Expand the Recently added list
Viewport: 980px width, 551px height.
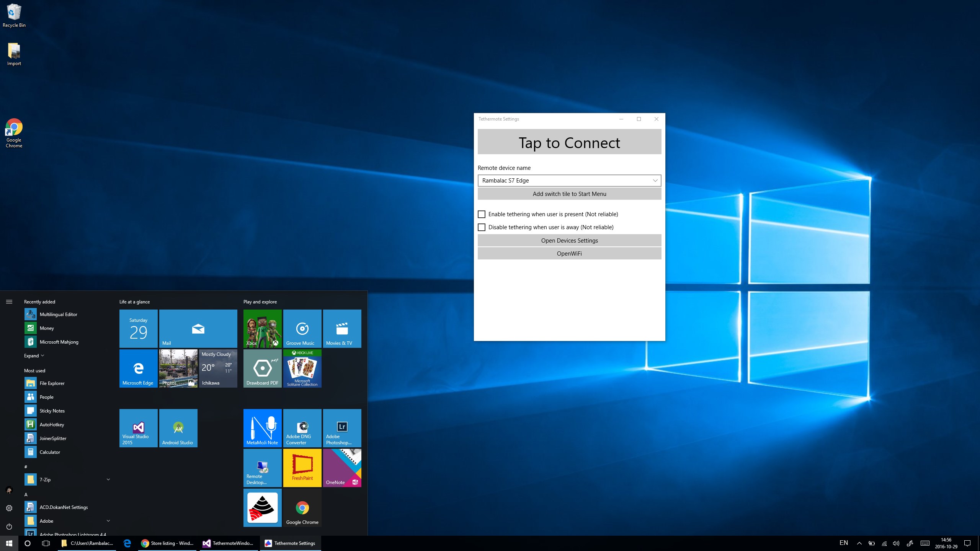point(34,356)
